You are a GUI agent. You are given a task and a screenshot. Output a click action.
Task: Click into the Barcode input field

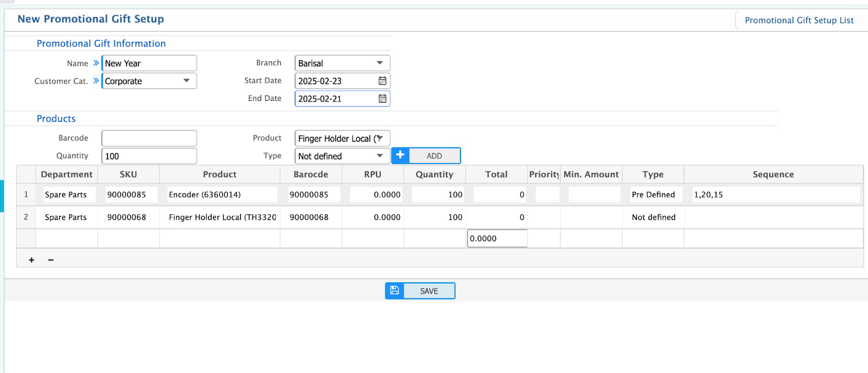point(149,138)
